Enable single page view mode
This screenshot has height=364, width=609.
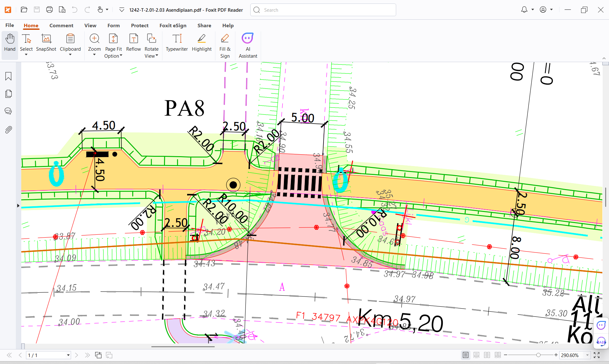coord(465,355)
